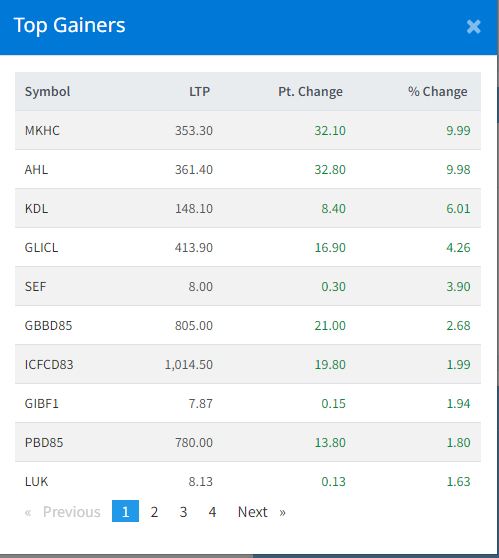
Task: Click the Previous pagination link
Action: [x=63, y=512]
